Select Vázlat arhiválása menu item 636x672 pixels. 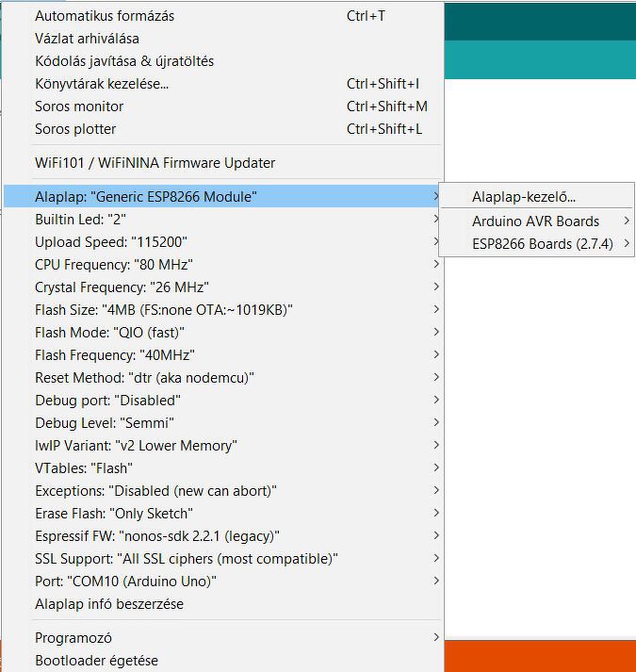pyautogui.click(x=87, y=39)
